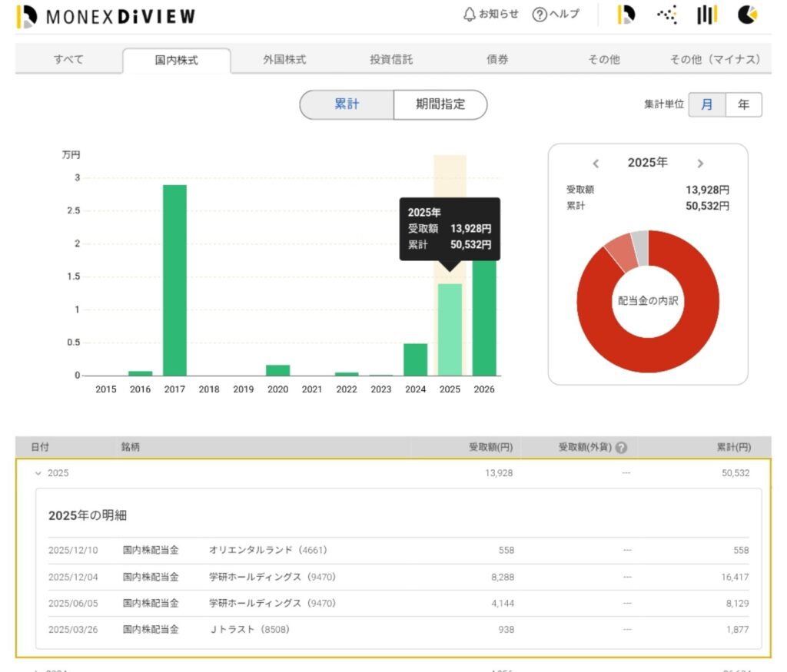Click the 2020 bar in chart
Image resolution: width=787 pixels, height=672 pixels.
[x=277, y=370]
